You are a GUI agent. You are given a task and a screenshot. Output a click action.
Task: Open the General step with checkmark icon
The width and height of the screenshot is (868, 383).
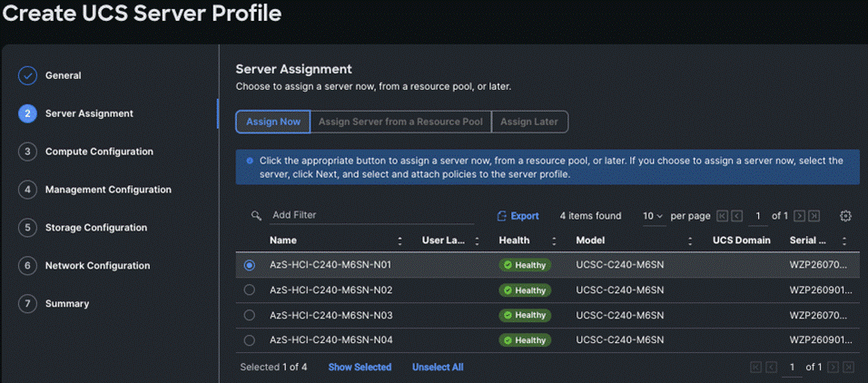pyautogui.click(x=27, y=75)
